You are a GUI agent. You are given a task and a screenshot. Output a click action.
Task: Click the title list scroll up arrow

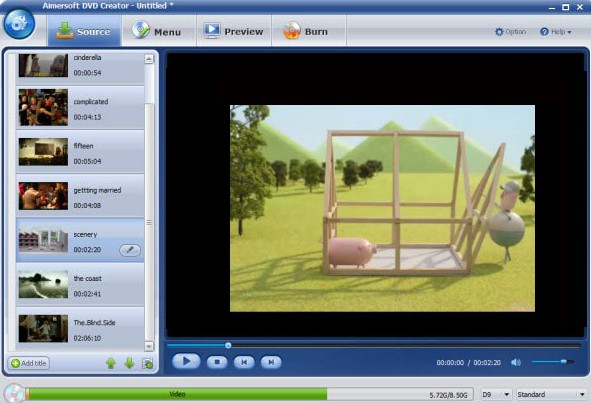[x=149, y=59]
